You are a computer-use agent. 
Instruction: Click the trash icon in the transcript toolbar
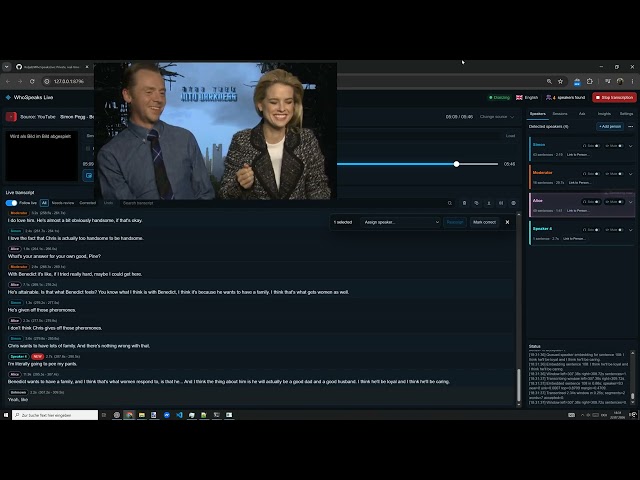(x=464, y=203)
